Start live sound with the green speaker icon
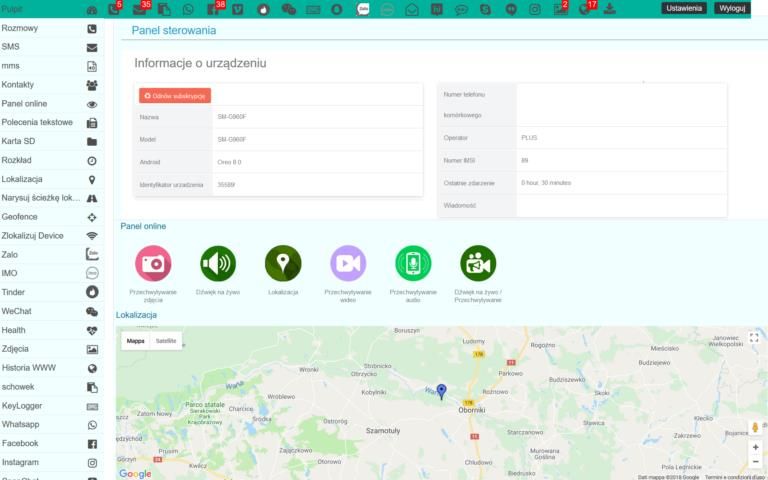The width and height of the screenshot is (768, 480). coord(218,264)
